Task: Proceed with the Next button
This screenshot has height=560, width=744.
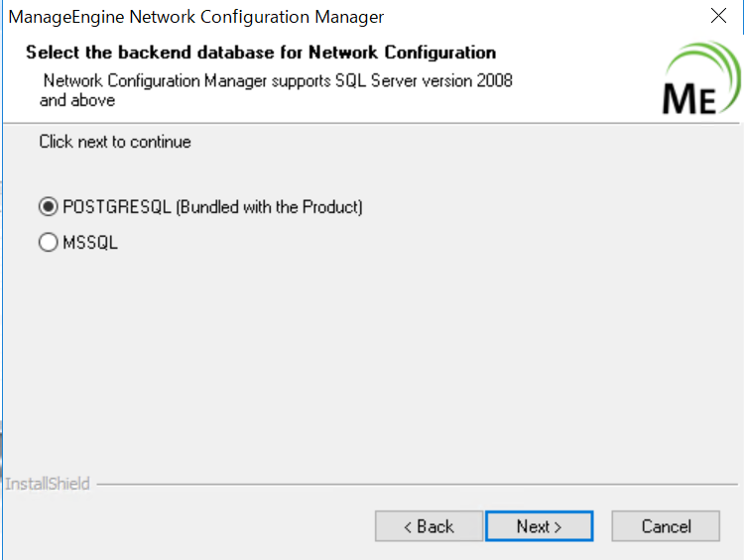Action: coord(539,526)
